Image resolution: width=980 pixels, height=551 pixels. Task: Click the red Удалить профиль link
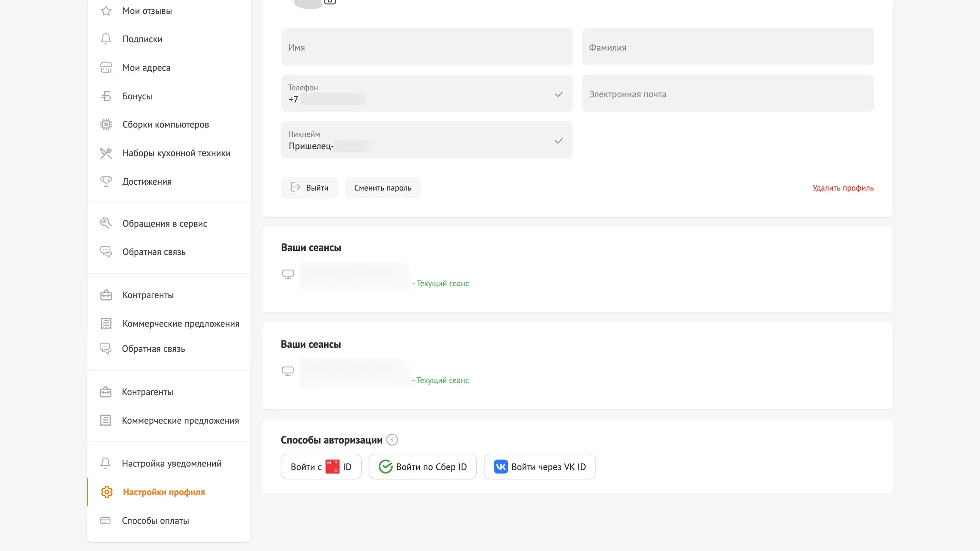(843, 188)
